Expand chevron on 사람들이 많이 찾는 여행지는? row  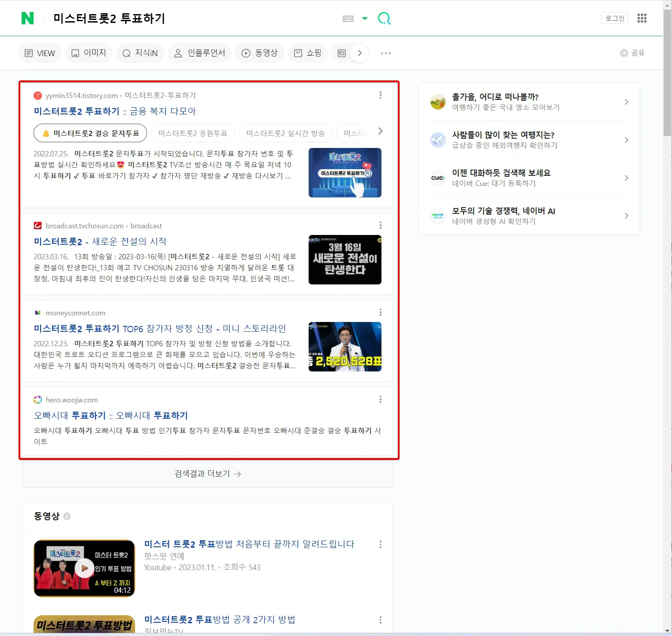point(626,140)
